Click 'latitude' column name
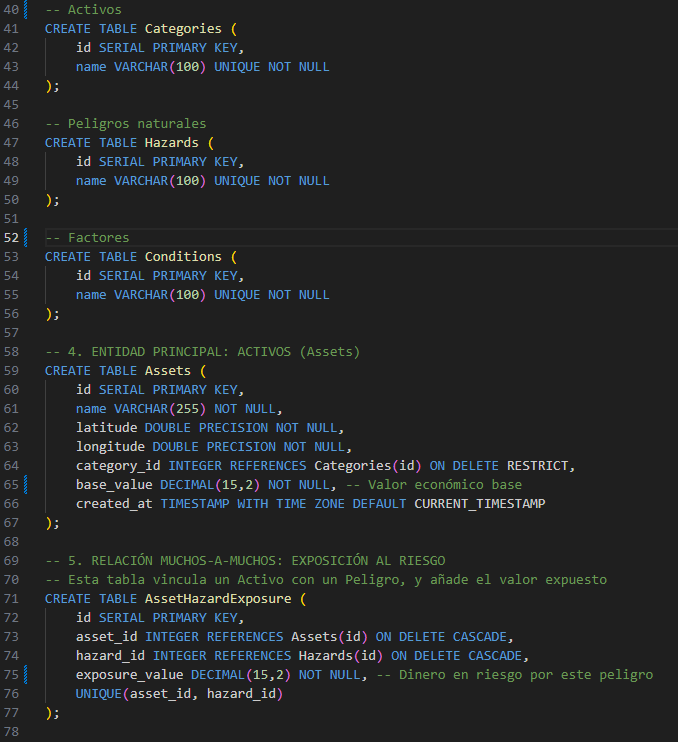Viewport: 678px width, 742px height. pos(106,428)
